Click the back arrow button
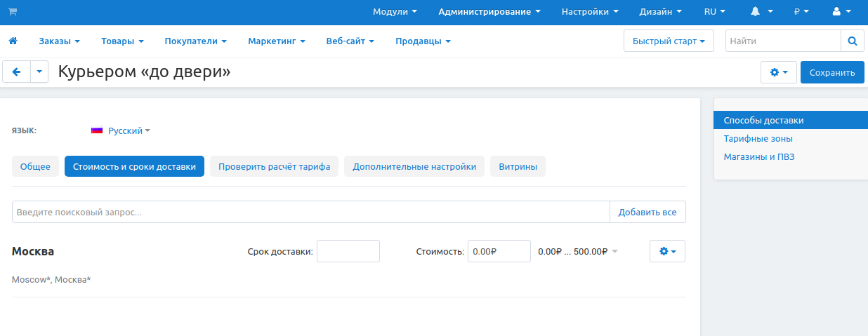The width and height of the screenshot is (868, 336). tap(17, 72)
